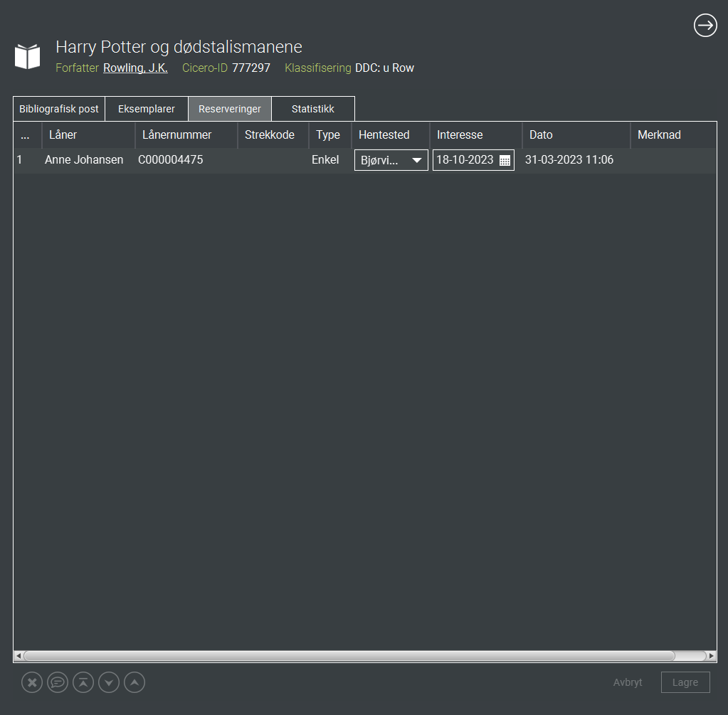Click the Strekkode column header

[273, 135]
